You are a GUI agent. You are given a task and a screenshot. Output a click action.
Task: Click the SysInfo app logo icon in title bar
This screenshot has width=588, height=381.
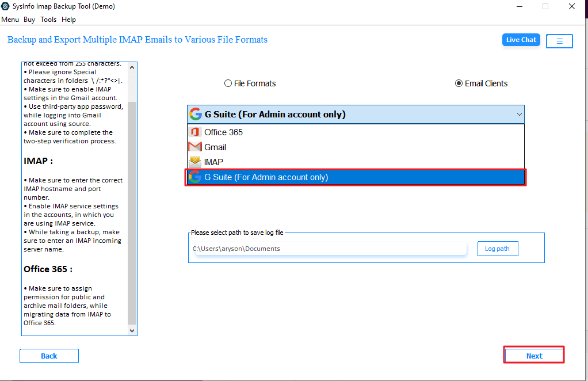click(5, 6)
